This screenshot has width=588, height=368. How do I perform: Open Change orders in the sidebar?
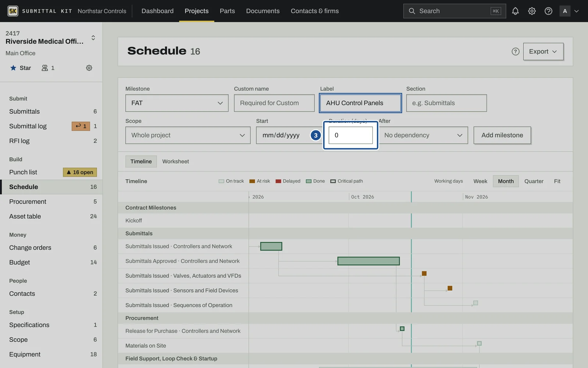(x=51, y=248)
